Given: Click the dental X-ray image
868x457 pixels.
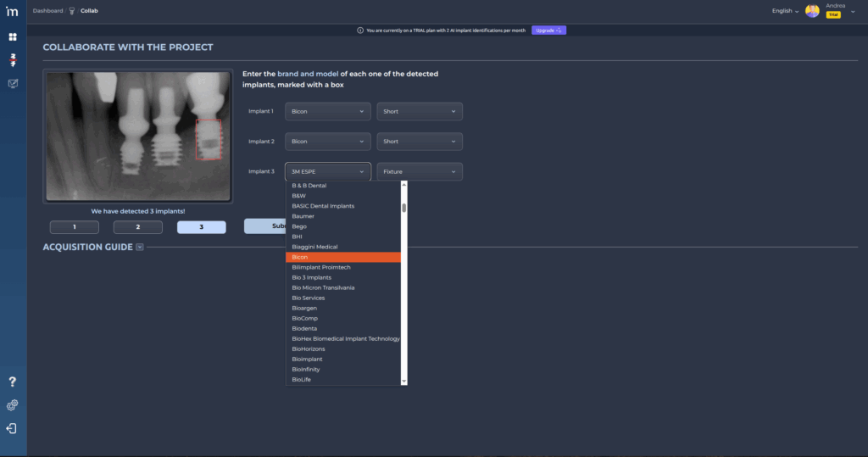Looking at the screenshot, I should (x=137, y=136).
